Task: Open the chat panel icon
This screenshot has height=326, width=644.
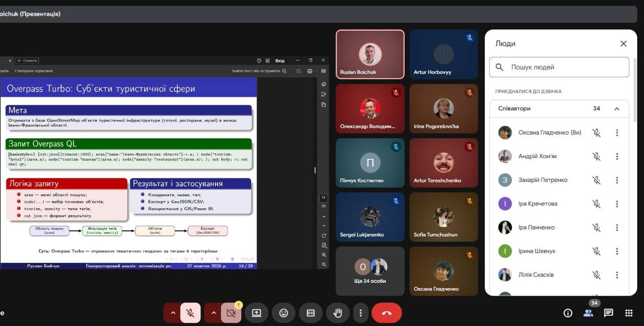Action: (x=608, y=313)
